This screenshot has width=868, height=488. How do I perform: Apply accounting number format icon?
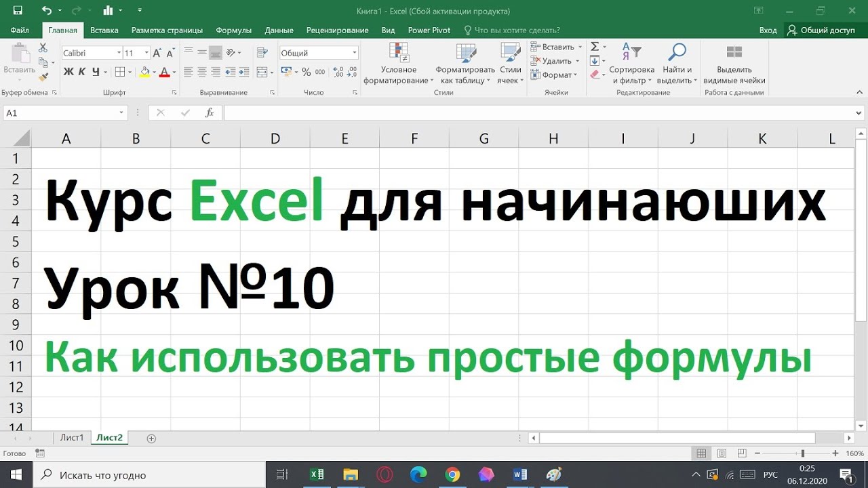(x=285, y=72)
